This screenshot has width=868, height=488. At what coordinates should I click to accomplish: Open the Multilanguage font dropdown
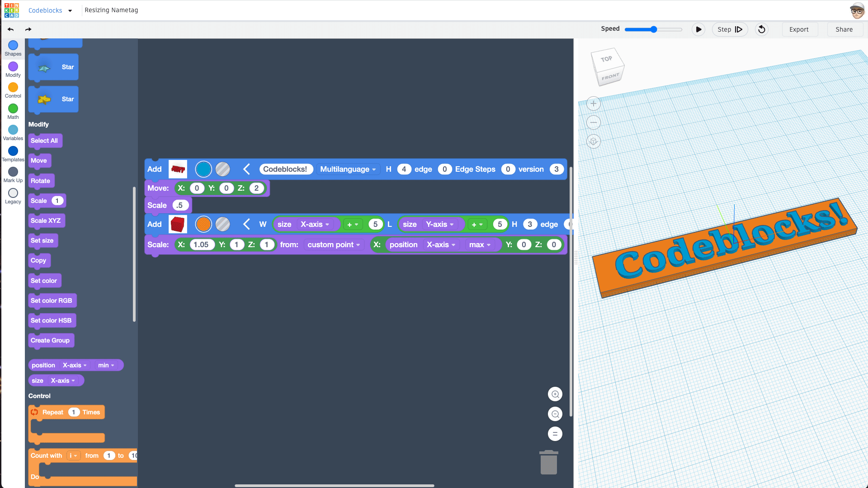pos(348,169)
